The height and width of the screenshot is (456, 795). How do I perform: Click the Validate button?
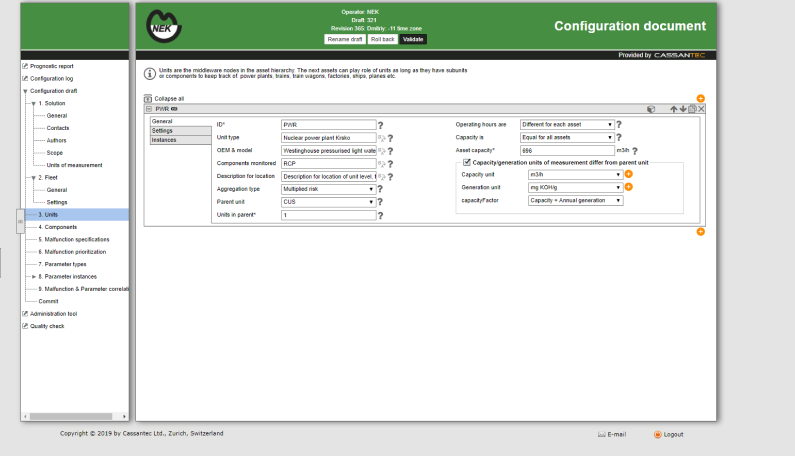413,40
